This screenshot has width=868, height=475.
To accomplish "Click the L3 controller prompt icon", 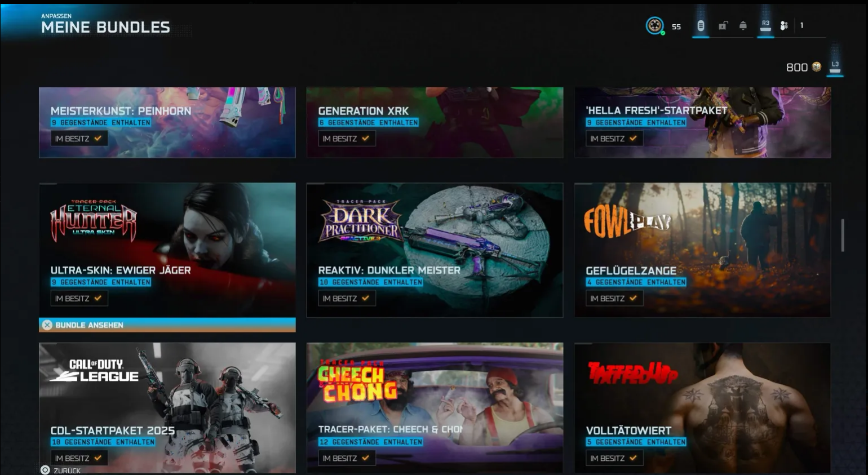I will [x=835, y=66].
